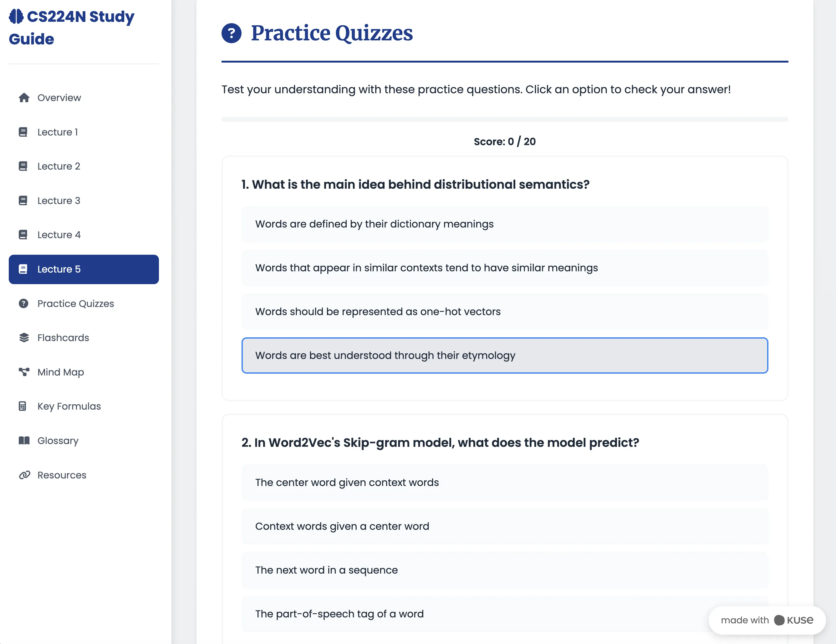The height and width of the screenshot is (644, 836).
Task: Open the highlighted Lecture 5 item
Action: (x=84, y=269)
